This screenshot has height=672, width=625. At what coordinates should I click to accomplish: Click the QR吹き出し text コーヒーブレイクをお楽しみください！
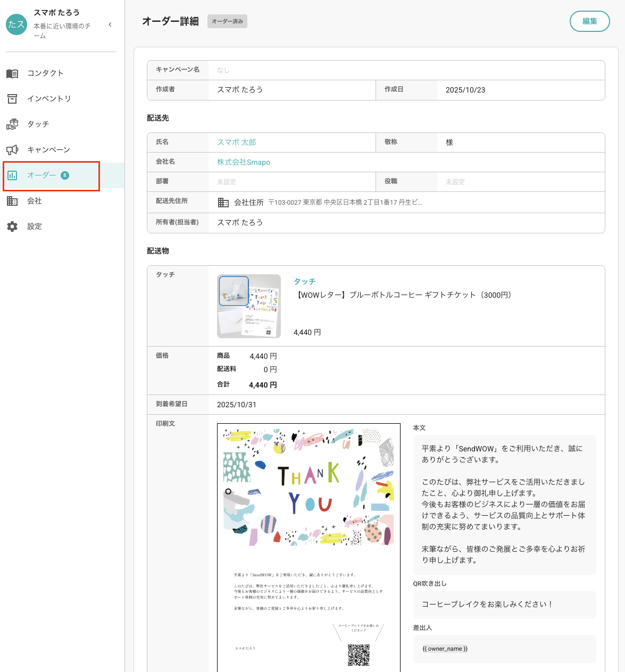click(487, 604)
